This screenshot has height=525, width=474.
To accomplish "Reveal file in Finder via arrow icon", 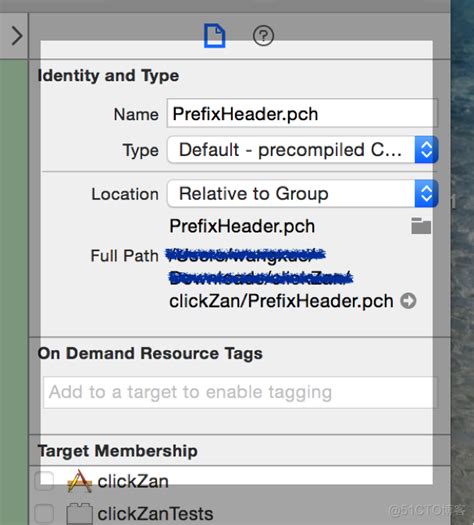I will 408,301.
